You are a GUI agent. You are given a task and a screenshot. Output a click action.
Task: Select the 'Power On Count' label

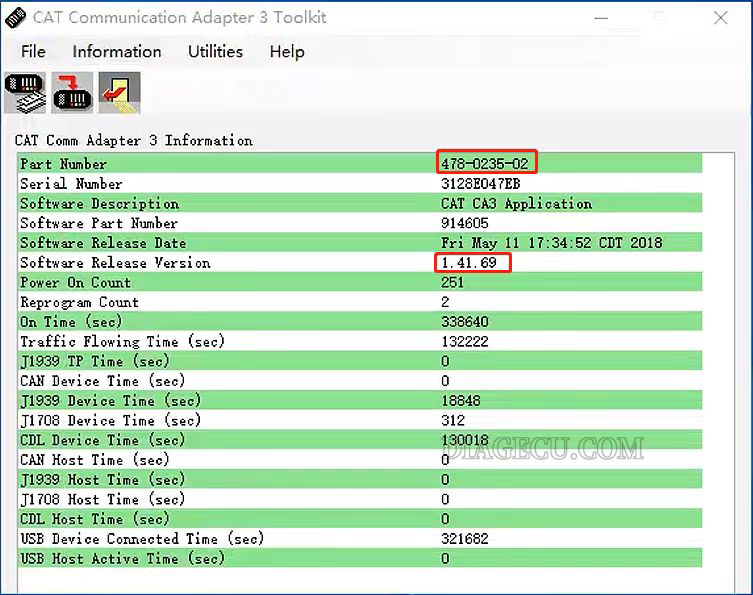tap(75, 282)
